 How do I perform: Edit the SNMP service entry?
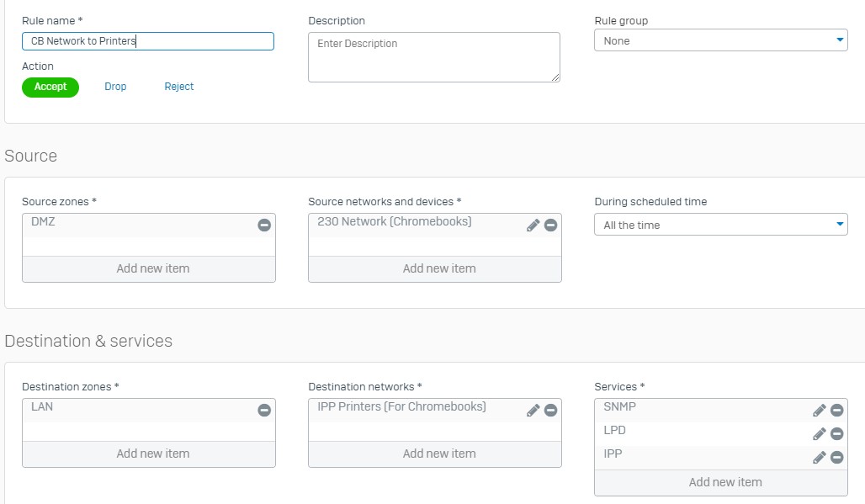coord(819,411)
